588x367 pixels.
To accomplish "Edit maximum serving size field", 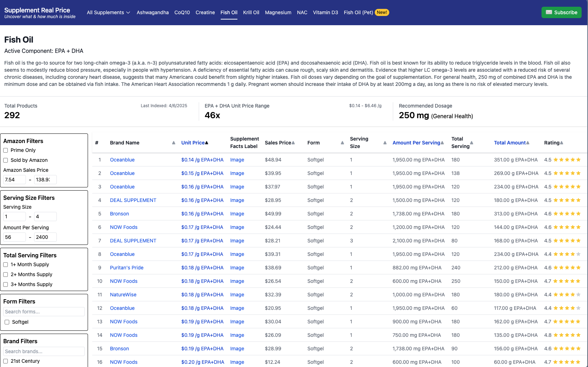I will [x=45, y=217].
